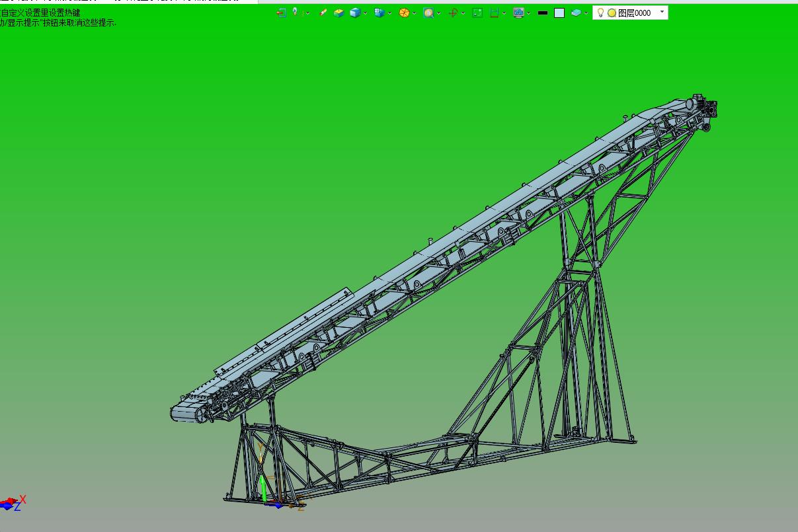Click the yellow circle layer status indicator
The height and width of the screenshot is (532, 798).
pyautogui.click(x=612, y=13)
